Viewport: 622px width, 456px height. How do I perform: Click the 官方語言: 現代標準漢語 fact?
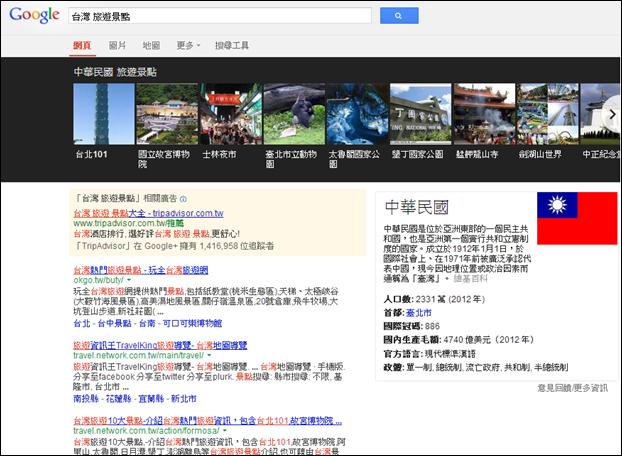(x=430, y=354)
